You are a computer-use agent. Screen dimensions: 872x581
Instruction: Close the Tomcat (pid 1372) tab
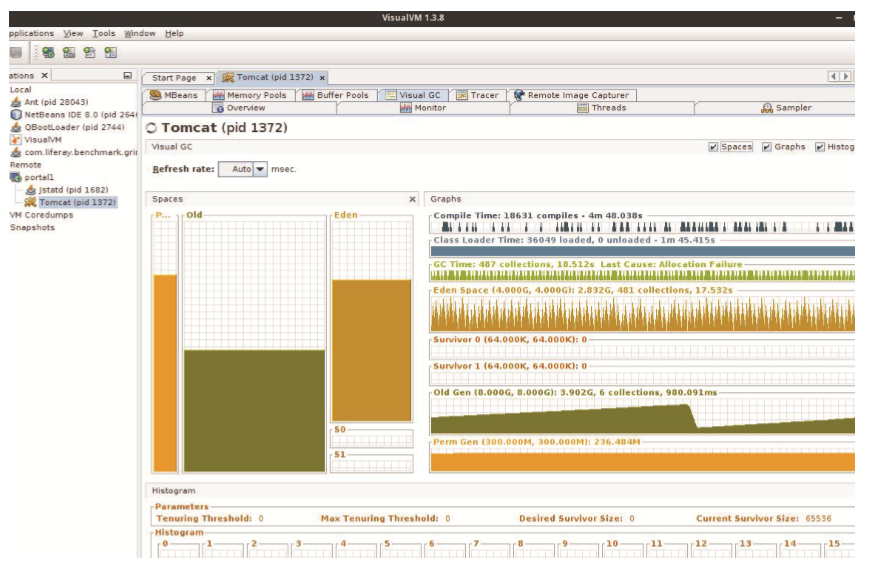click(x=322, y=78)
